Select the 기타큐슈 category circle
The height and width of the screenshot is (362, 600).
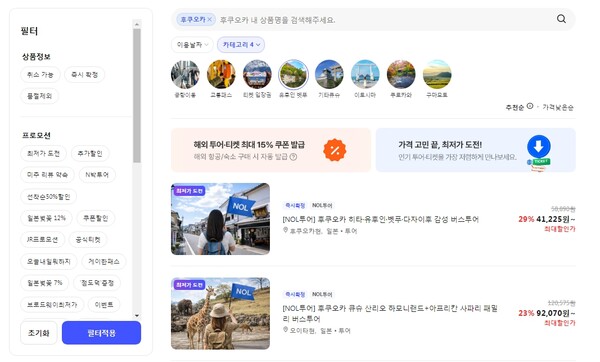tap(329, 74)
